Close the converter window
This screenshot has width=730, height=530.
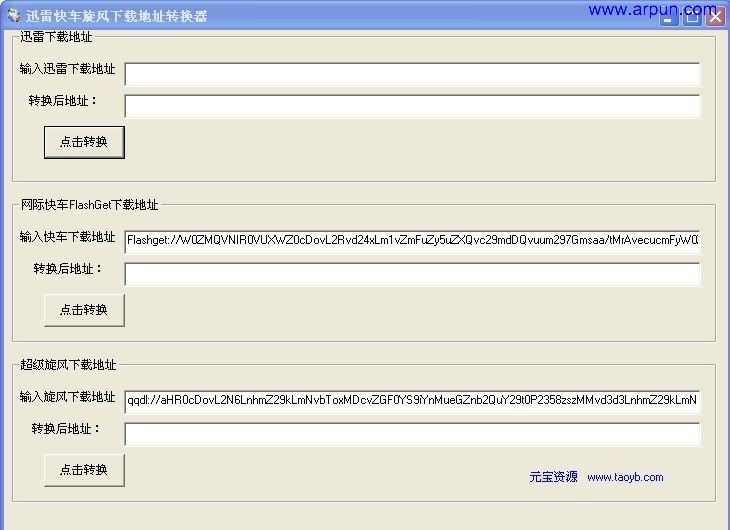point(716,18)
